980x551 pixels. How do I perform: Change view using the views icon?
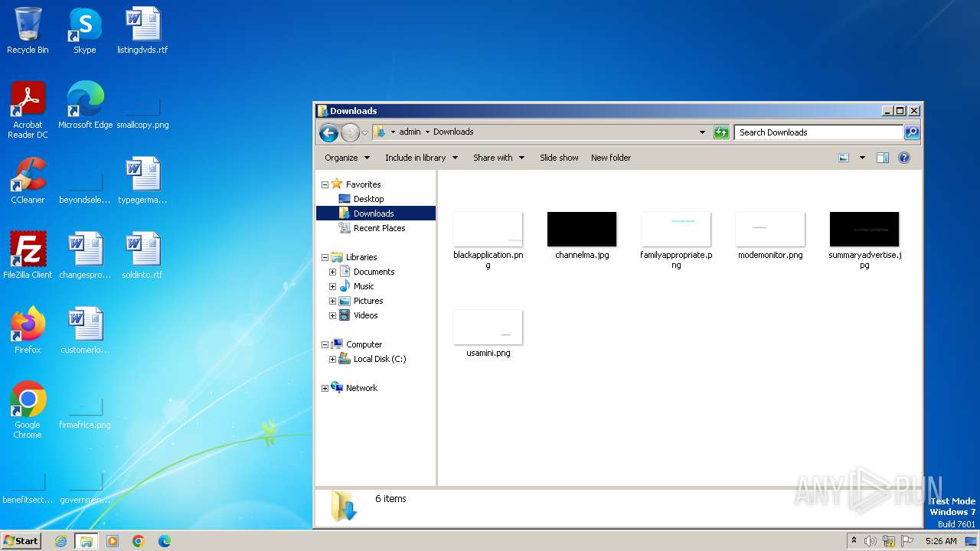(x=844, y=158)
